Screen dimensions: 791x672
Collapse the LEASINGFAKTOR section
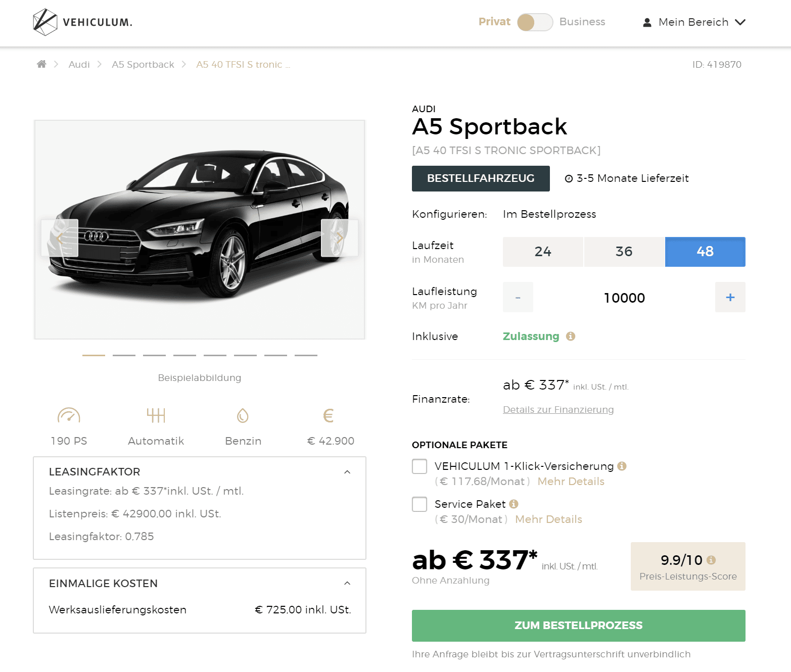tap(347, 472)
